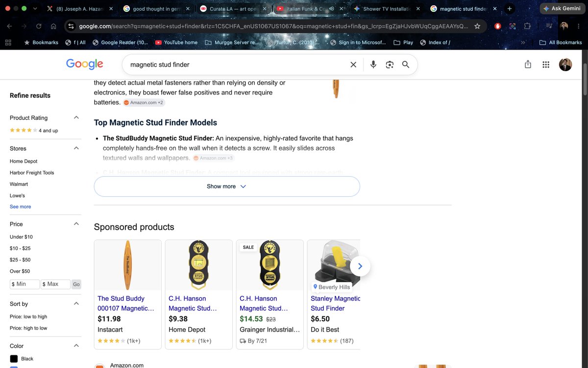
Task: Open the All Bookmarks folder
Action: pyautogui.click(x=561, y=43)
